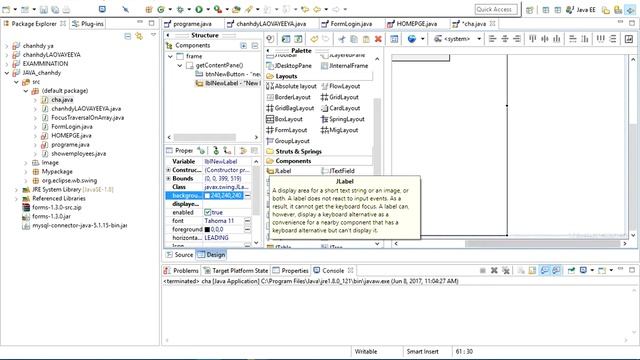The height and width of the screenshot is (360, 640).
Task: Click the New wizard icon in main toolbar
Action: 6,9
